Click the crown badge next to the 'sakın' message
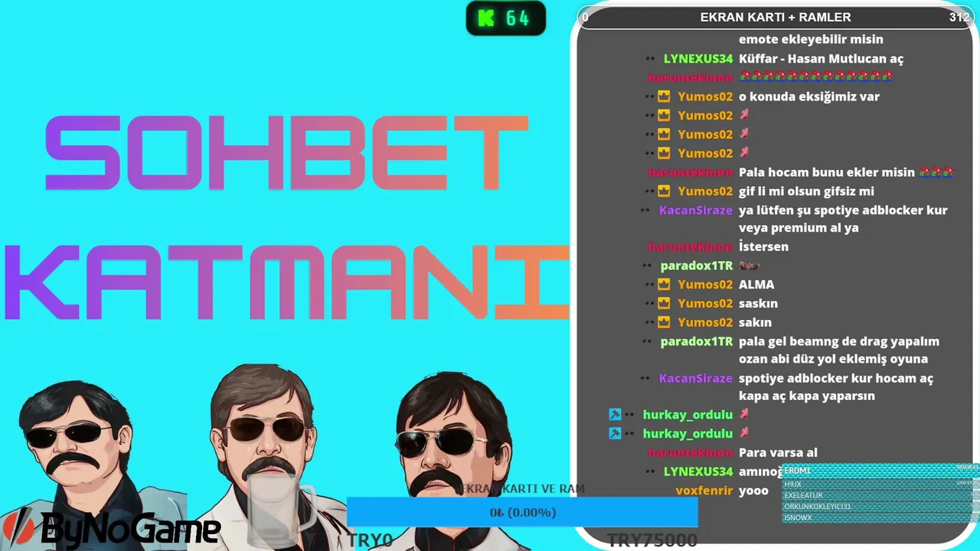 (x=664, y=322)
